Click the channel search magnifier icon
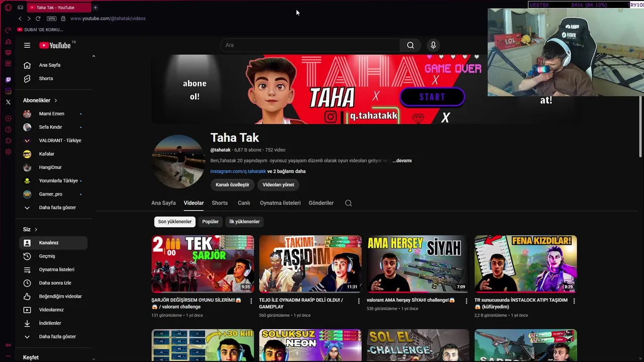The image size is (644, 362). click(348, 203)
